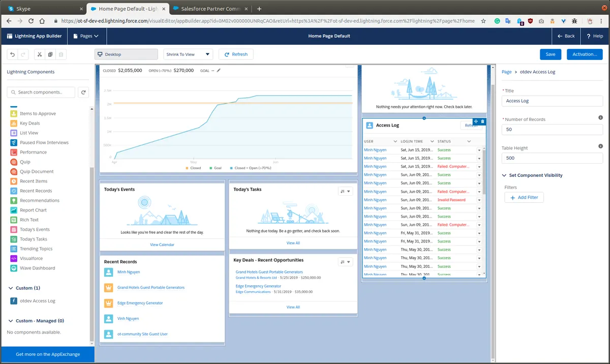Image resolution: width=610 pixels, height=364 pixels.
Task: Select the Desktop form factor button
Action: [126, 54]
